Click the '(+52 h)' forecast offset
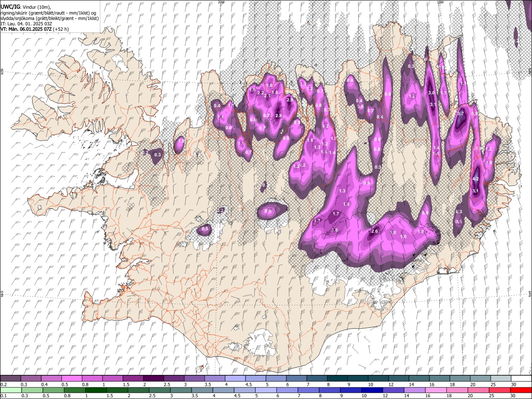532x399 pixels. coord(61,29)
